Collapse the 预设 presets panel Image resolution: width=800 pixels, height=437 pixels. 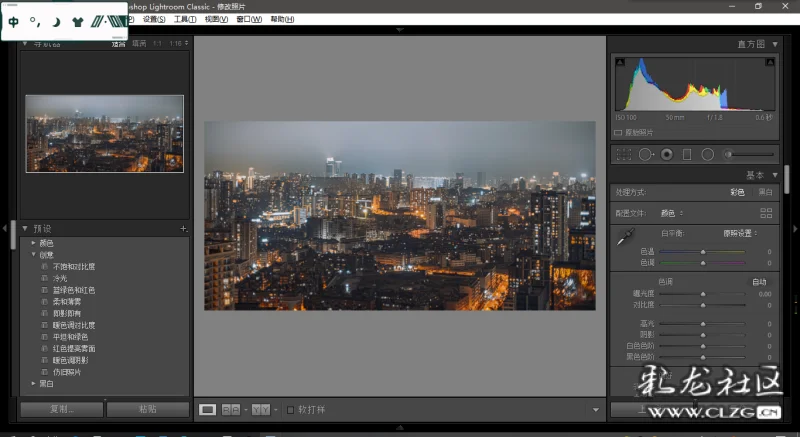click(x=25, y=228)
